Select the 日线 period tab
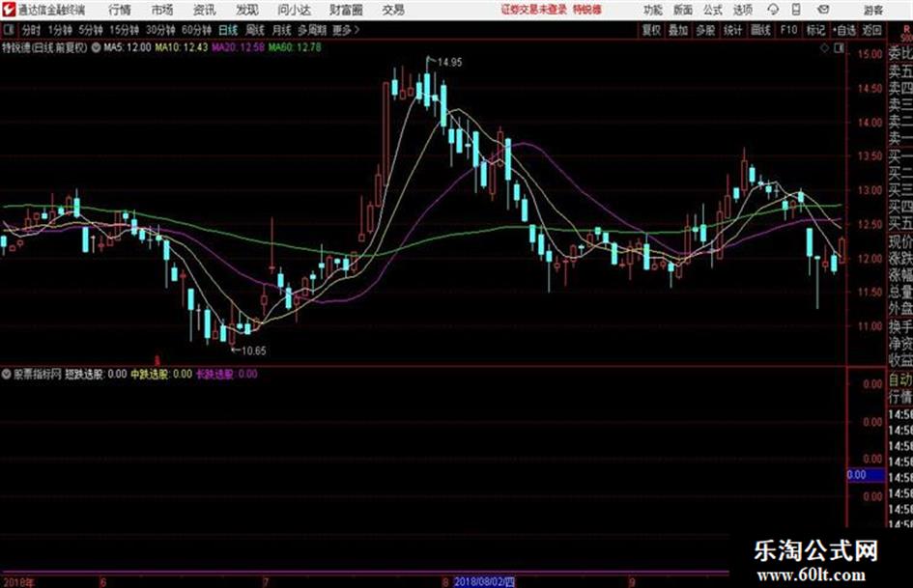 228,30
